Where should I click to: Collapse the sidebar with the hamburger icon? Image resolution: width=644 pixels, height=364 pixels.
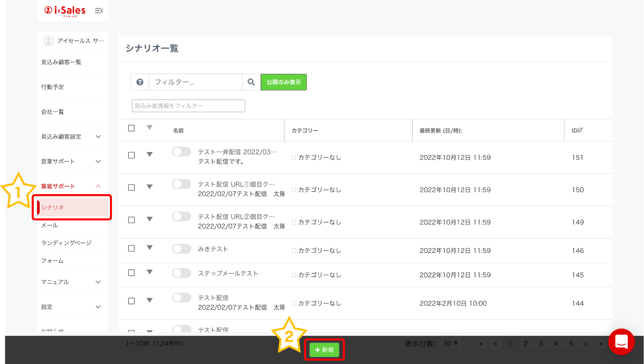[99, 11]
